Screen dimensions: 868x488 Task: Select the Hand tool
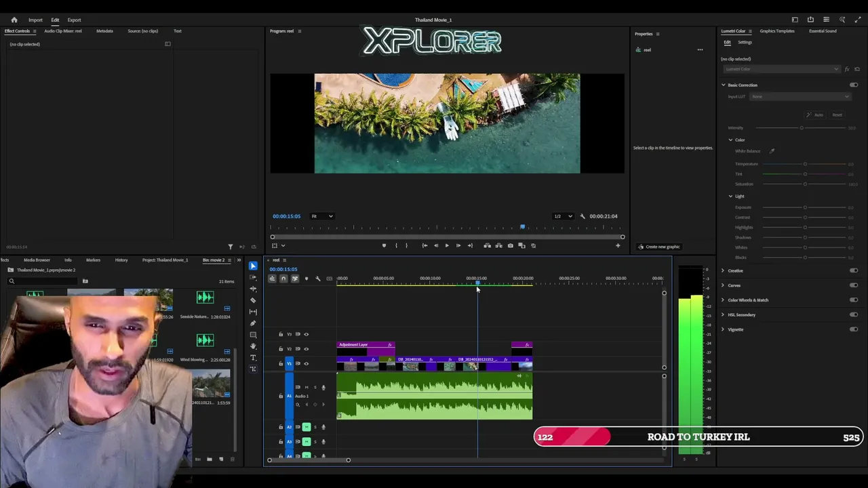[x=253, y=346]
